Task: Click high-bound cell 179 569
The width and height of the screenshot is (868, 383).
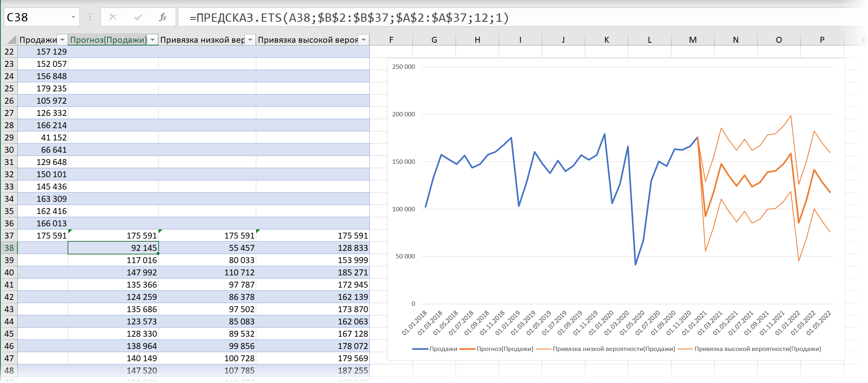Action: point(313,358)
